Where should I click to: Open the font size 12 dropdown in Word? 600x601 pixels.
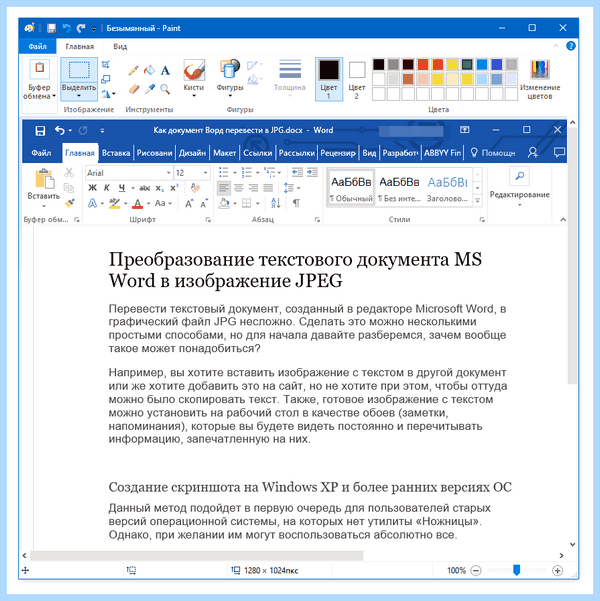click(205, 173)
